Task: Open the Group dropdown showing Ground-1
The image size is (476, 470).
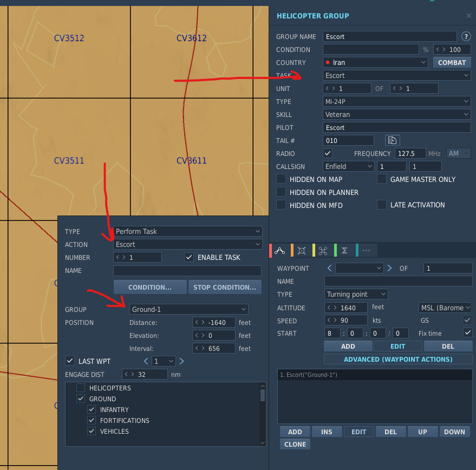Action: click(188, 309)
